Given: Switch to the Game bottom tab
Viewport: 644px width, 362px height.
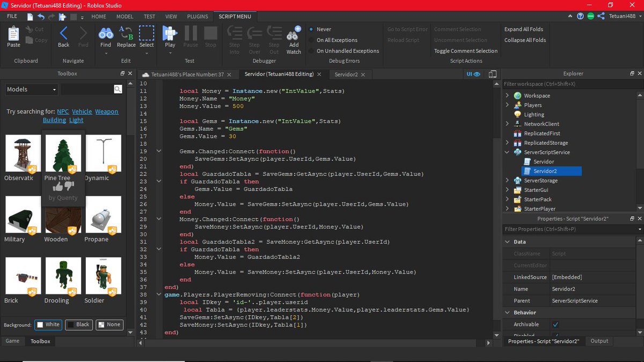Looking at the screenshot, I should click(x=12, y=341).
